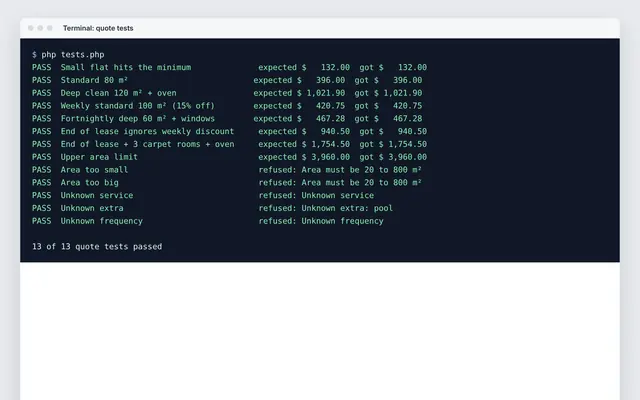Image resolution: width=640 pixels, height=400 pixels.
Task: Click the 'Area too small' test name
Action: (x=94, y=170)
